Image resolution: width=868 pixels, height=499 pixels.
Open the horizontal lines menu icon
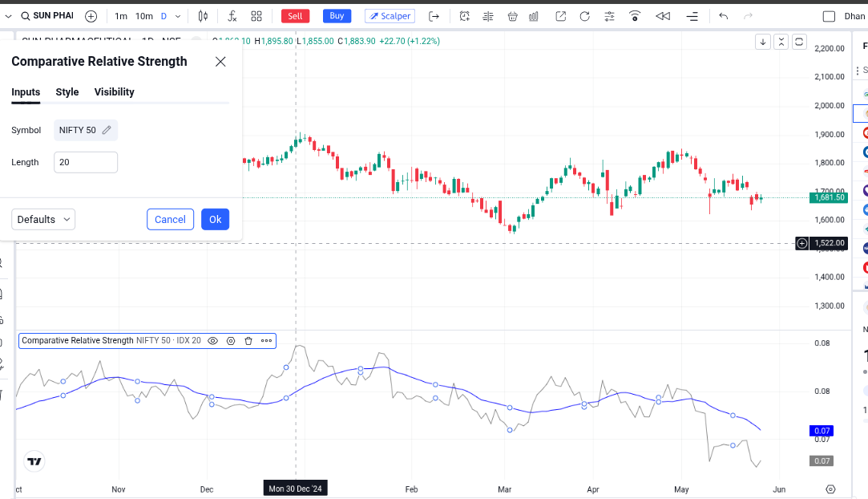692,17
